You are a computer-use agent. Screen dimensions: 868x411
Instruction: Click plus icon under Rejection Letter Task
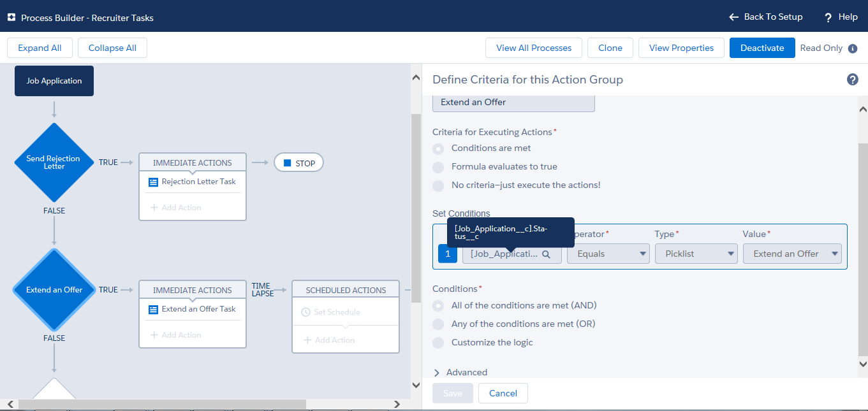click(154, 208)
